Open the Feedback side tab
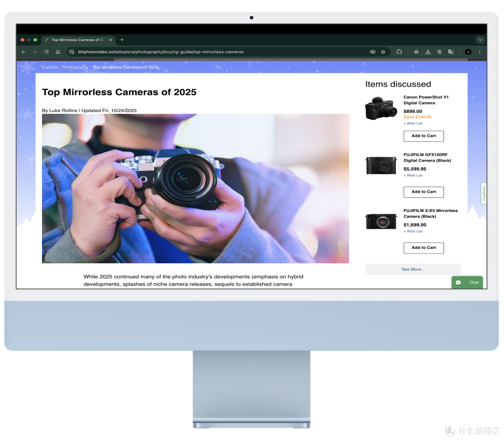 click(484, 194)
